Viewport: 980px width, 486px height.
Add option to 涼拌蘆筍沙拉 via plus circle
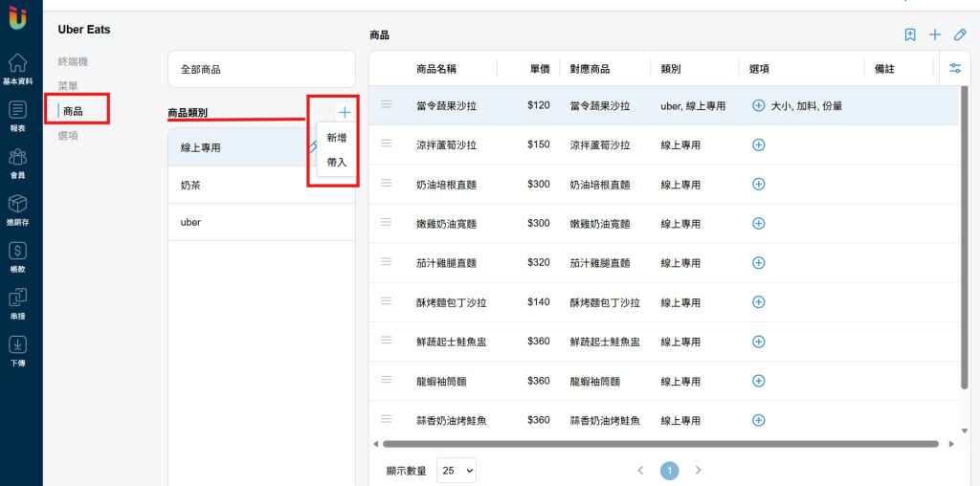pyautogui.click(x=758, y=144)
